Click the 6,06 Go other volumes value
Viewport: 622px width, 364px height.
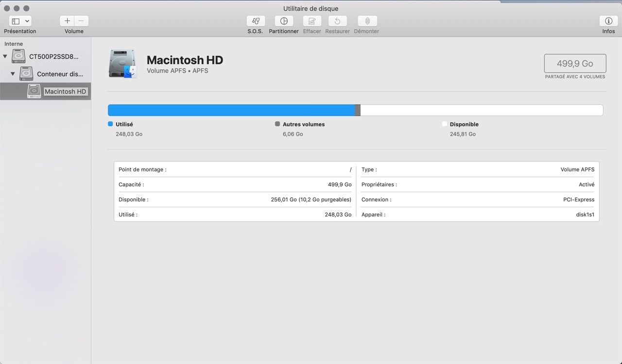(x=293, y=134)
